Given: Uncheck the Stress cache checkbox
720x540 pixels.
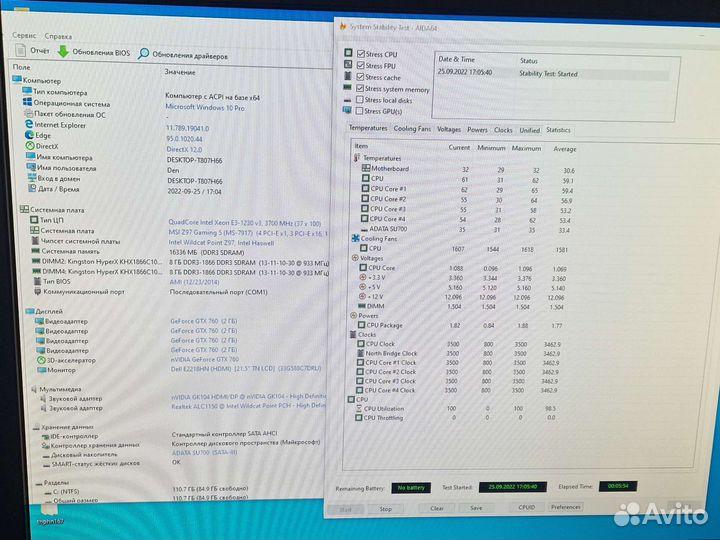Looking at the screenshot, I should click(x=360, y=77).
